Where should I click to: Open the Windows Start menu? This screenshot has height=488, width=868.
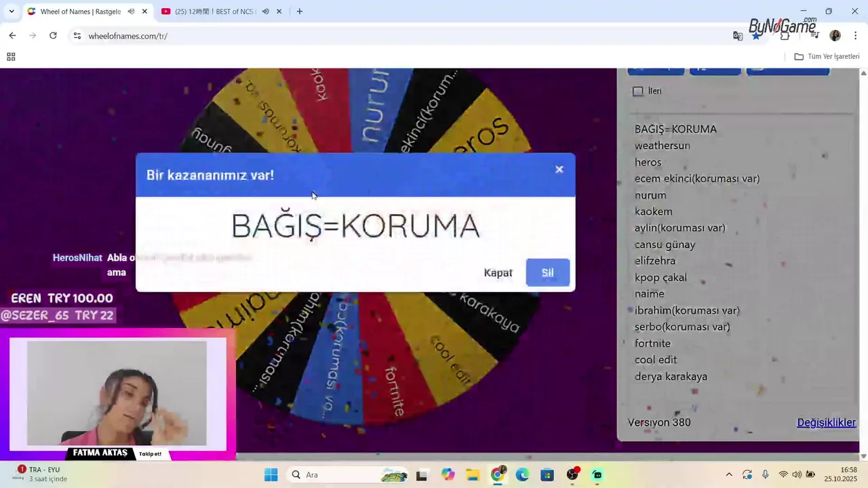pyautogui.click(x=271, y=474)
